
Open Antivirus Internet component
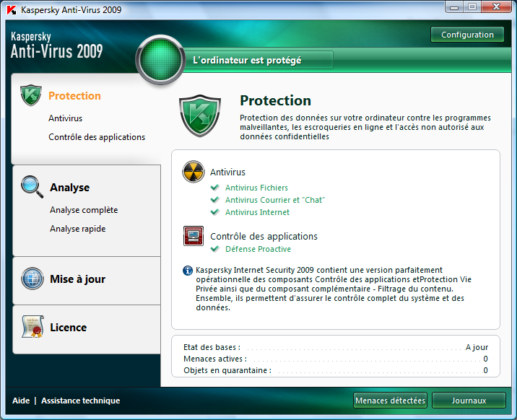point(257,212)
